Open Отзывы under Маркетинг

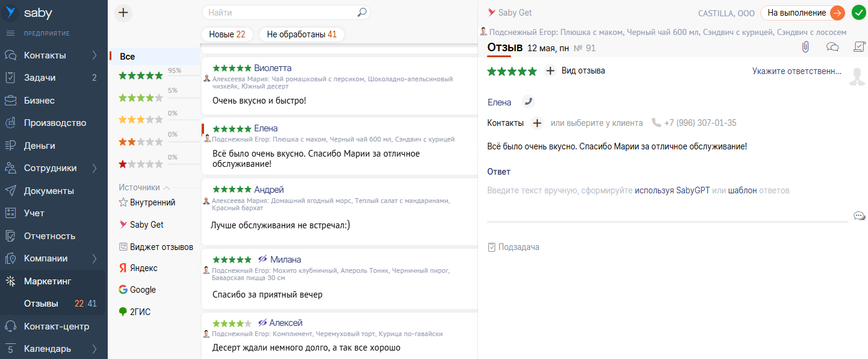41,304
